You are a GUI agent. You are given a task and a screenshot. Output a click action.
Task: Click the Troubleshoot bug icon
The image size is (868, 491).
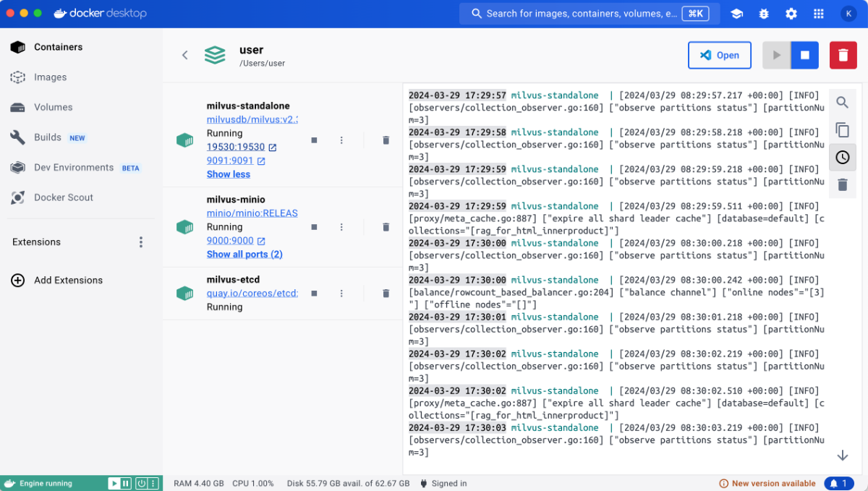pos(764,14)
